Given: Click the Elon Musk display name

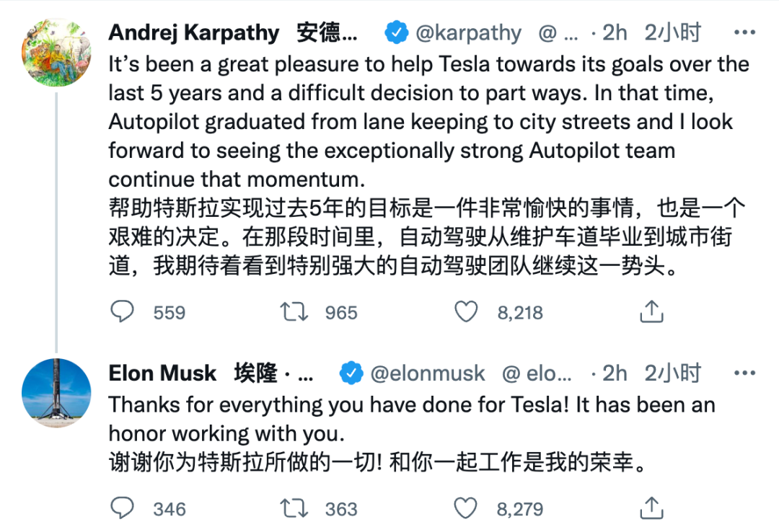Looking at the screenshot, I should pos(163,373).
